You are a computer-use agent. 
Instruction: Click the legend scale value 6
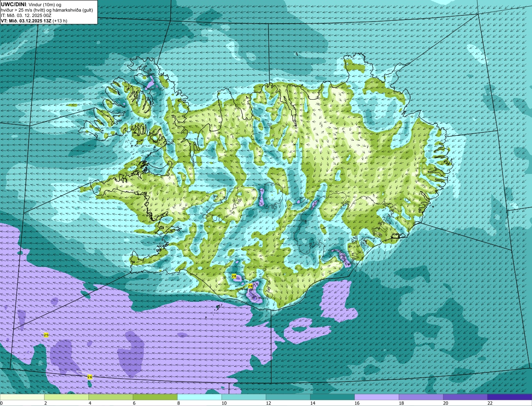click(x=133, y=403)
